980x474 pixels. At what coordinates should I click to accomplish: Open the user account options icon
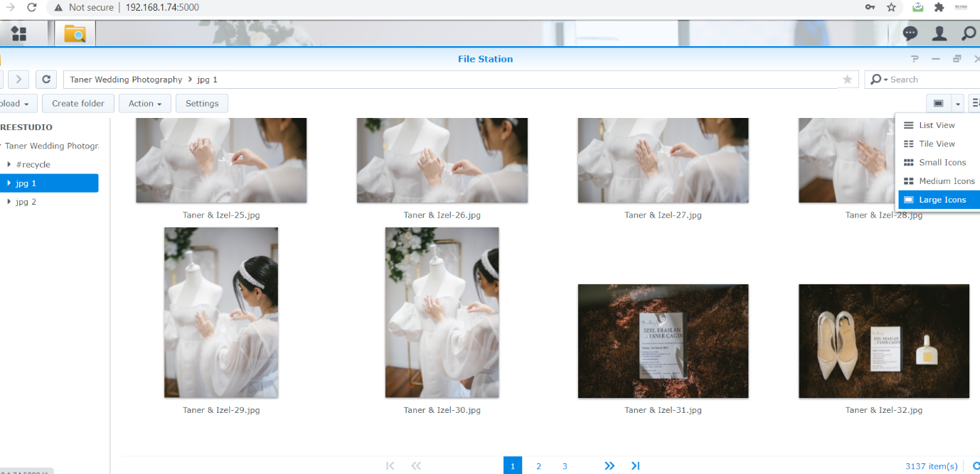point(939,33)
